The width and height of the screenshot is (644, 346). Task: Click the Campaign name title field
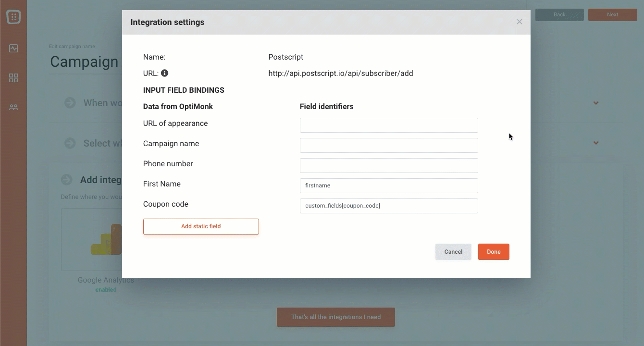85,62
